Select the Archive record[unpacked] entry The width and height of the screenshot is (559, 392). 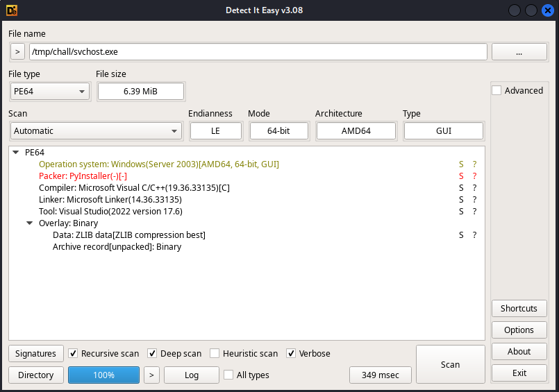pyautogui.click(x=117, y=247)
